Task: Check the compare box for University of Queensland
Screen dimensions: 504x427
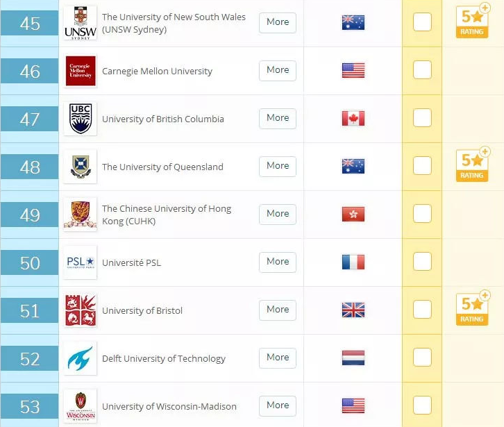Action: 422,165
